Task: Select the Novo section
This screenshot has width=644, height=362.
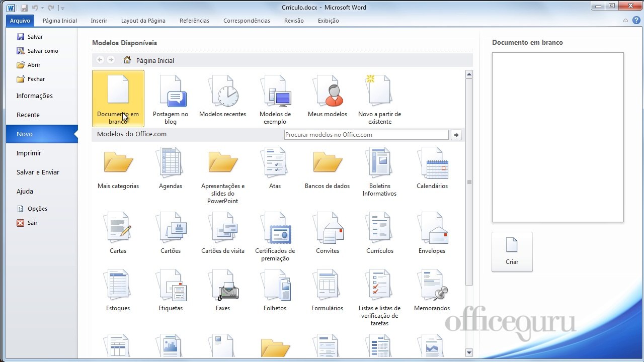Action: (x=42, y=134)
